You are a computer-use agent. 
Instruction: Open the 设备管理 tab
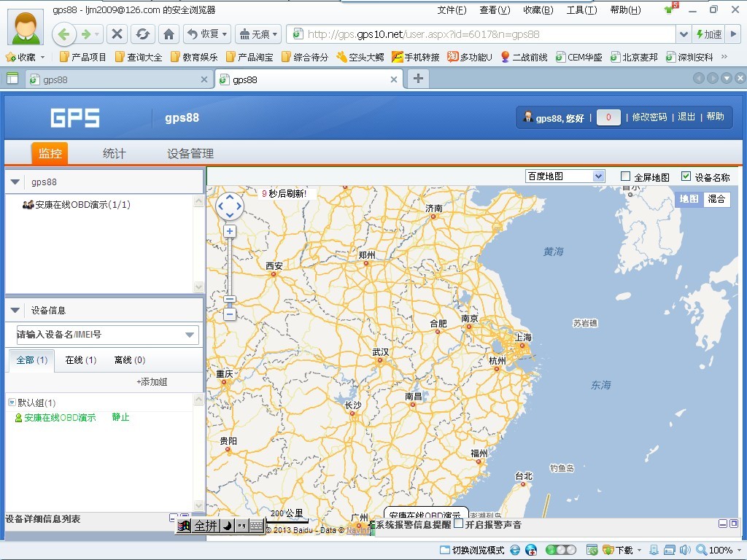click(190, 153)
